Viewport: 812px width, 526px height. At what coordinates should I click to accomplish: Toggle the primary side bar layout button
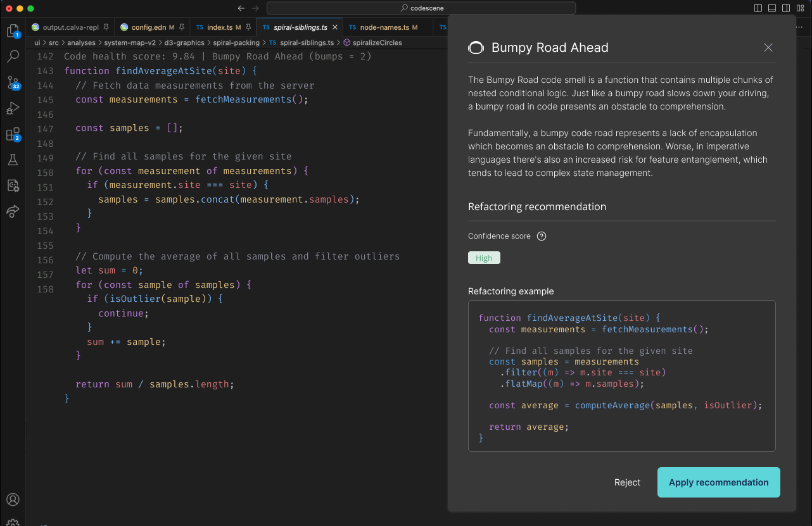click(758, 8)
